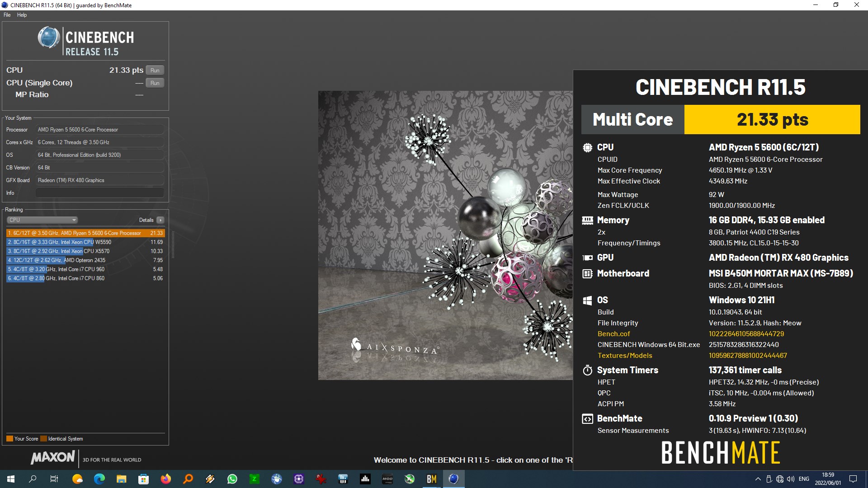Viewport: 868px width, 488px height.
Task: Click the Textures/Models integrity entry
Action: (625, 356)
